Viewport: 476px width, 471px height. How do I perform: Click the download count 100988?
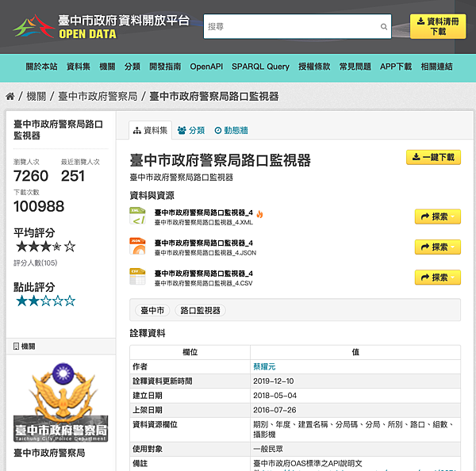point(39,206)
